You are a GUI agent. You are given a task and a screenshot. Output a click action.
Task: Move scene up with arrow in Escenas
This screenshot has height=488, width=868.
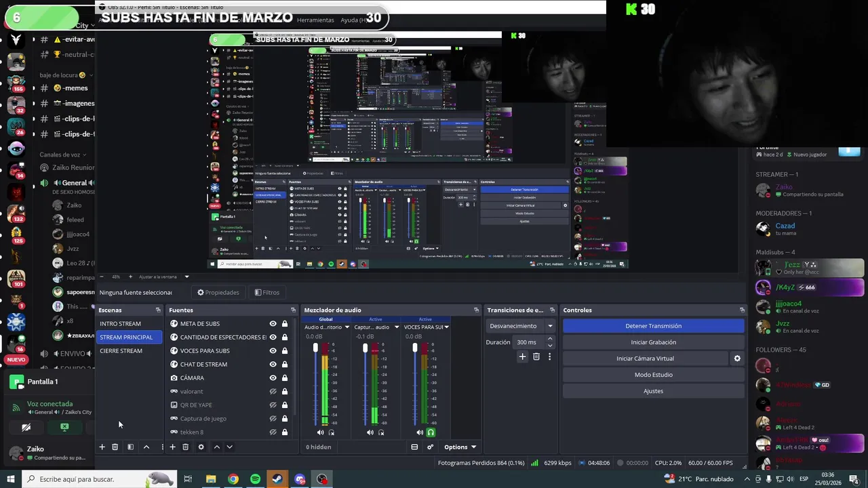click(x=146, y=447)
